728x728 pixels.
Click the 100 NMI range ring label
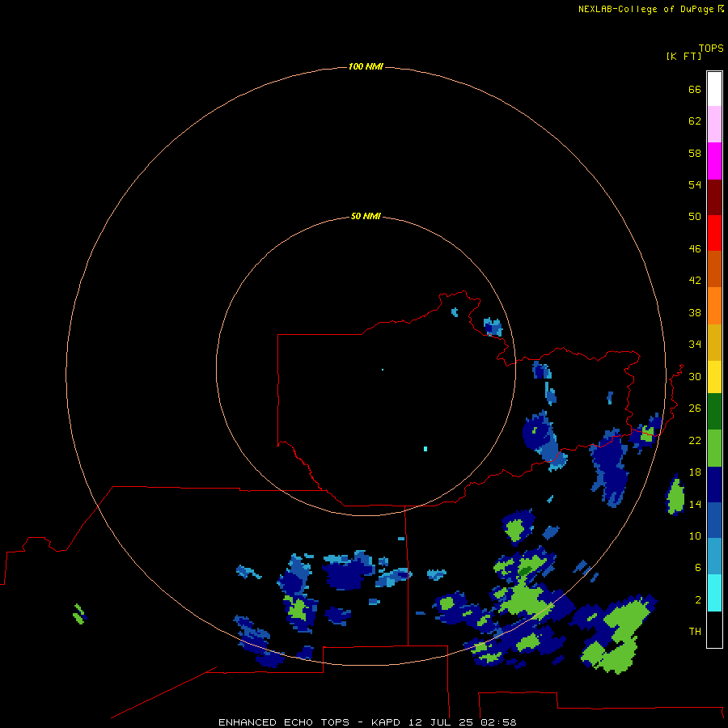pyautogui.click(x=366, y=66)
